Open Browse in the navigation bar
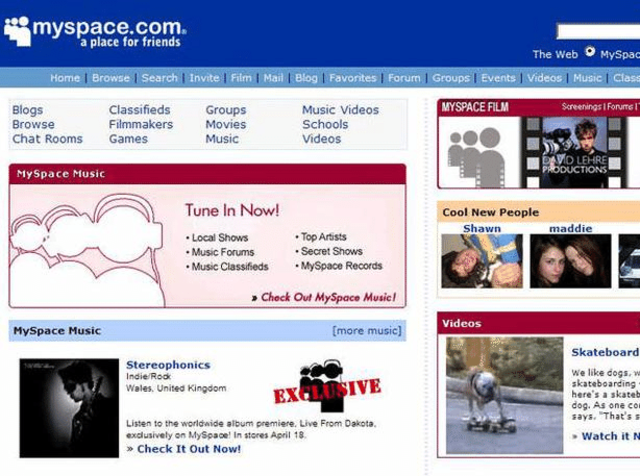 coord(111,78)
